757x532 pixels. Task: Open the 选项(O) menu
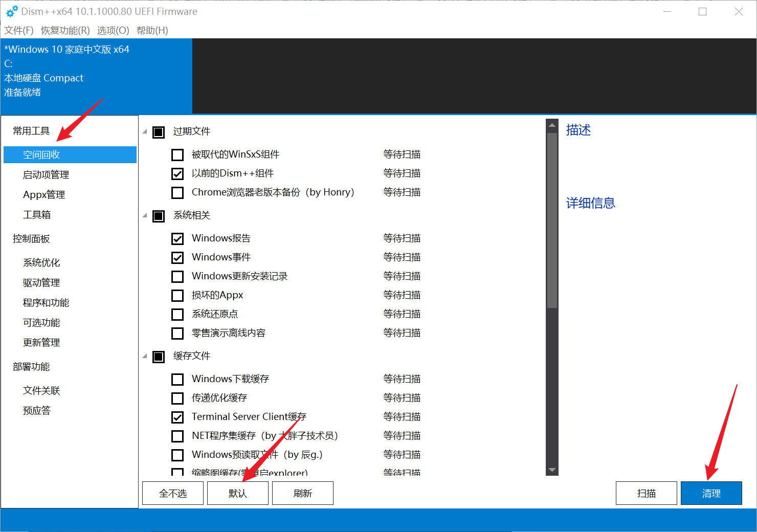pyautogui.click(x=113, y=31)
